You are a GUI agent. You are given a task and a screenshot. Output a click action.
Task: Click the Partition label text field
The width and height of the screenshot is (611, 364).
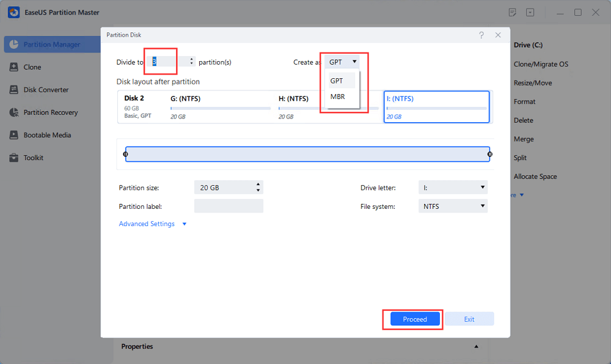click(229, 206)
